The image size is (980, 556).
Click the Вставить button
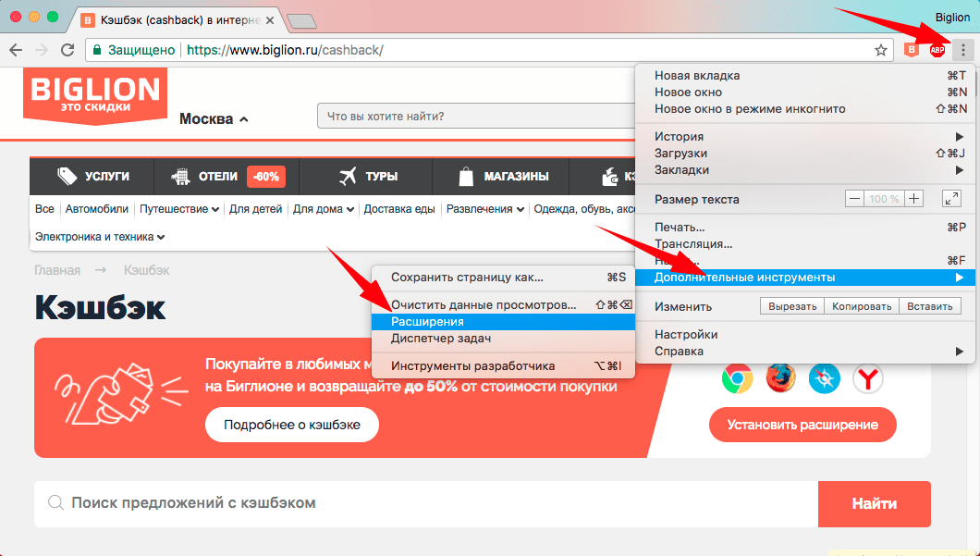pos(930,306)
